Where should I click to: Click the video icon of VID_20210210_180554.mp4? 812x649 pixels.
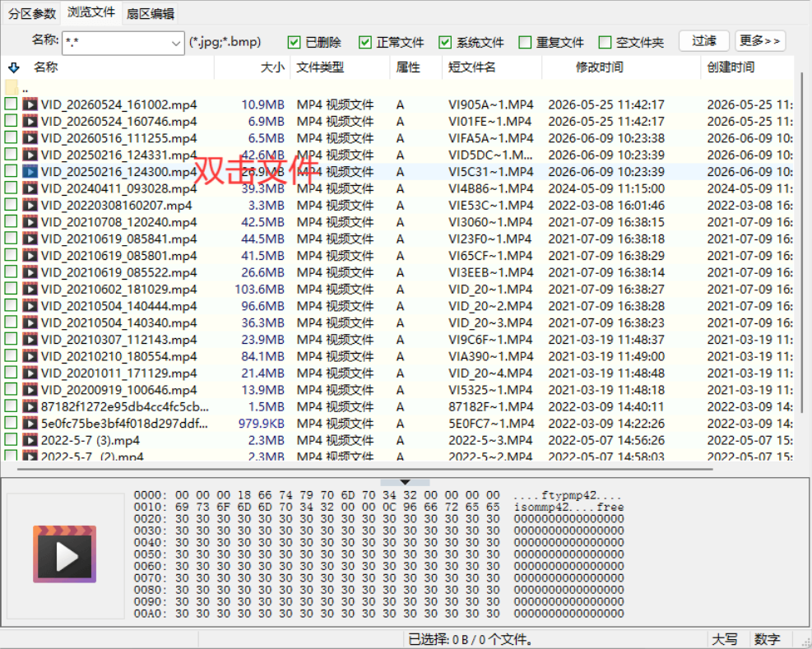tap(30, 356)
